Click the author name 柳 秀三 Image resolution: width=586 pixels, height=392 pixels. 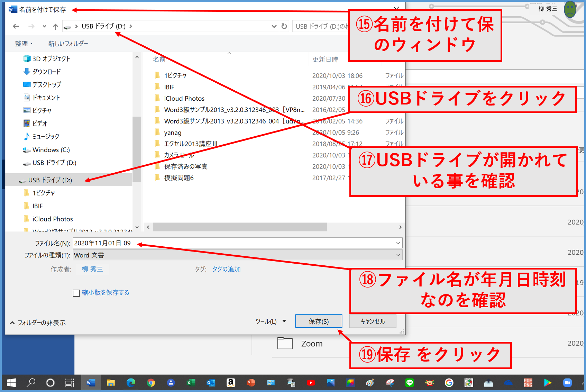coord(92,269)
